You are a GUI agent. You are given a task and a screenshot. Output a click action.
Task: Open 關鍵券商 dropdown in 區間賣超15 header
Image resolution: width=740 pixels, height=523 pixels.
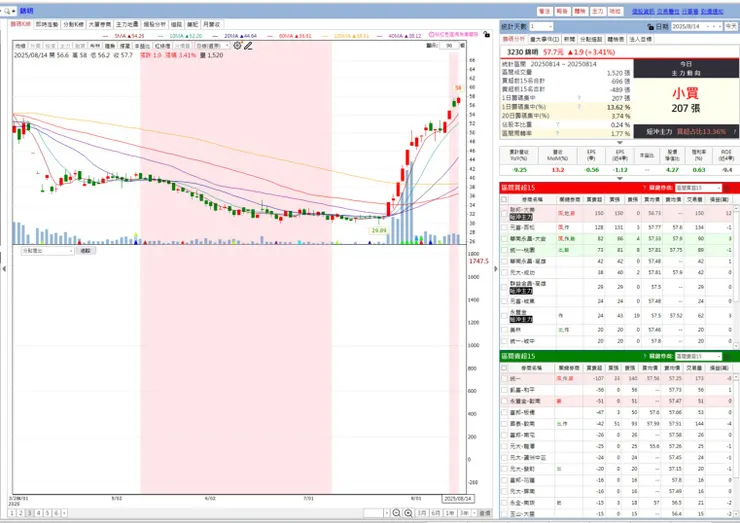(x=698, y=356)
